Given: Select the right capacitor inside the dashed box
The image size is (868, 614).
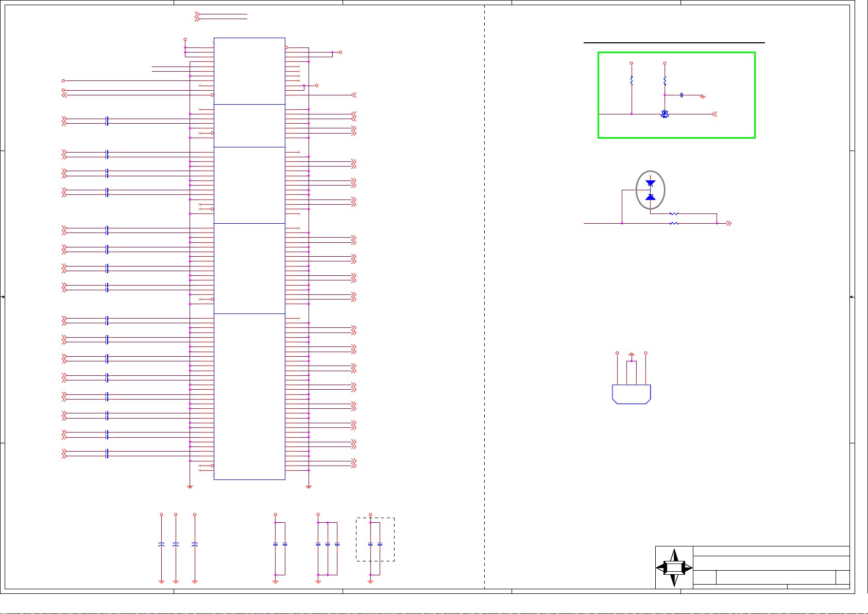Looking at the screenshot, I should point(380,544).
